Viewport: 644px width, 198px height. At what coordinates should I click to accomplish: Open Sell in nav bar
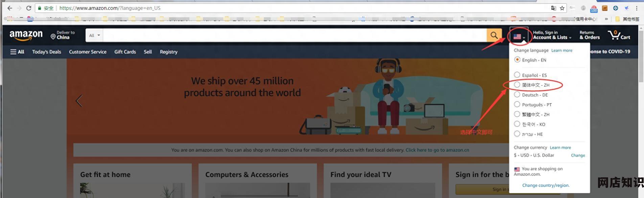coord(148,52)
